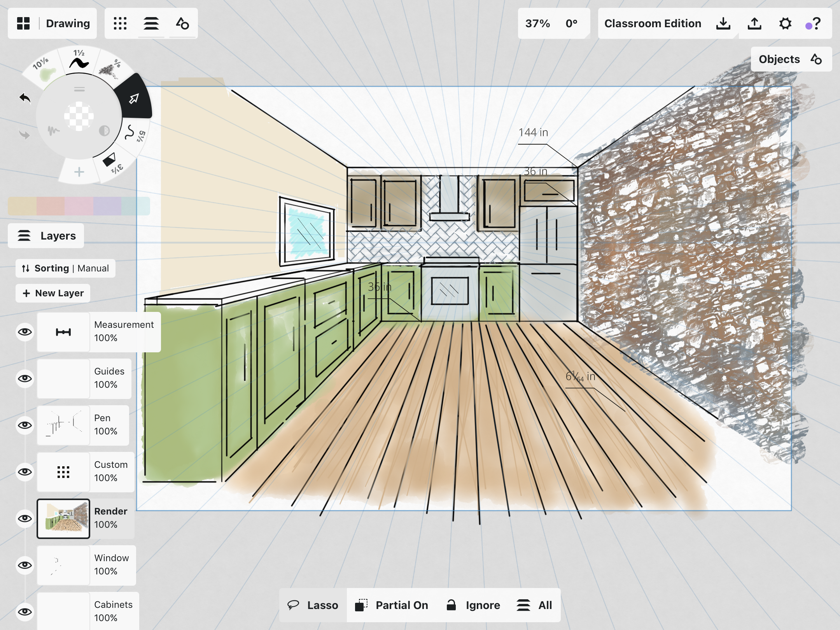
Task: Click the 37% zoom value
Action: click(x=537, y=23)
